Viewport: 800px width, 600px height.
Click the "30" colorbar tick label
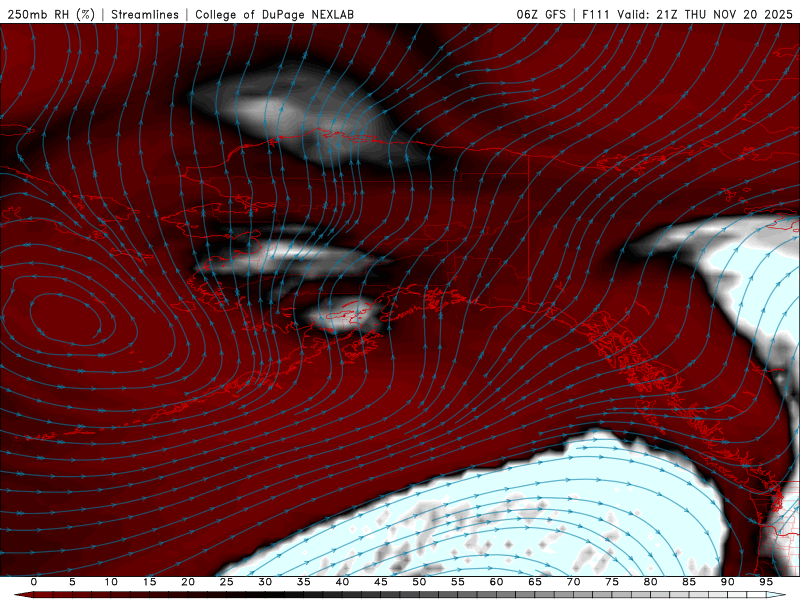[265, 582]
